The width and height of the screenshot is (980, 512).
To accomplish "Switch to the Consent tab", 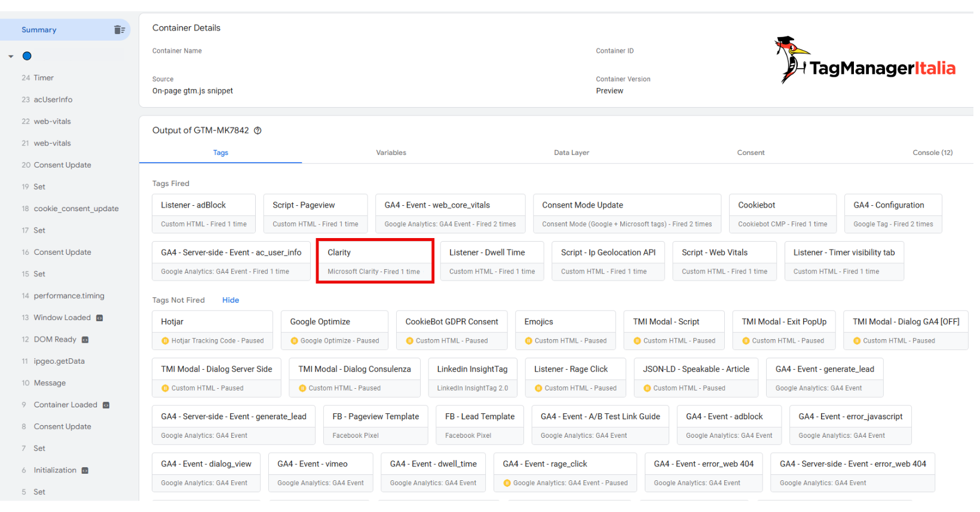I will (751, 153).
